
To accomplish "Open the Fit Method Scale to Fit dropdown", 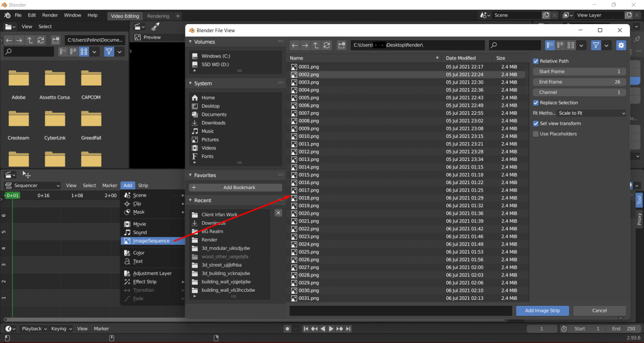I will tap(592, 113).
